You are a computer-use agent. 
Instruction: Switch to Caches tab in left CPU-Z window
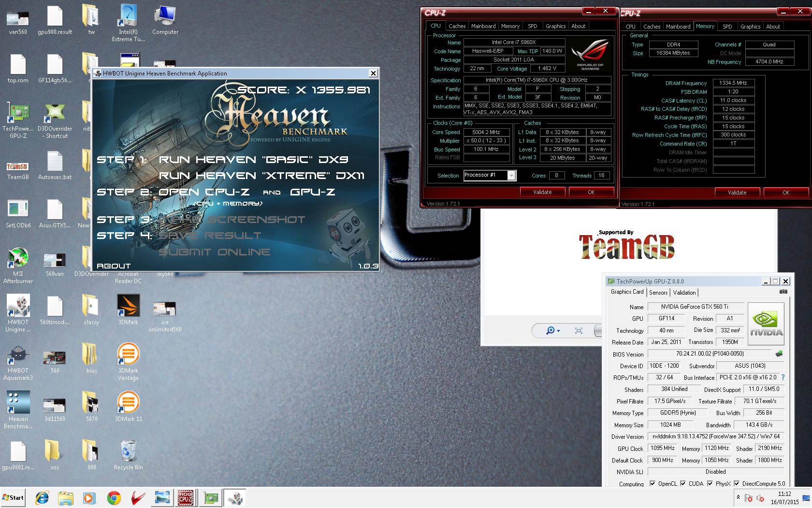[x=457, y=26]
